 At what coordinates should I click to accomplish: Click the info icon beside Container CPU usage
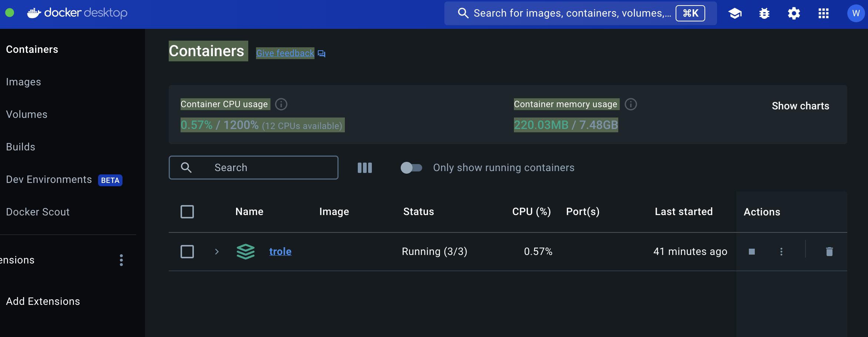pos(281,104)
